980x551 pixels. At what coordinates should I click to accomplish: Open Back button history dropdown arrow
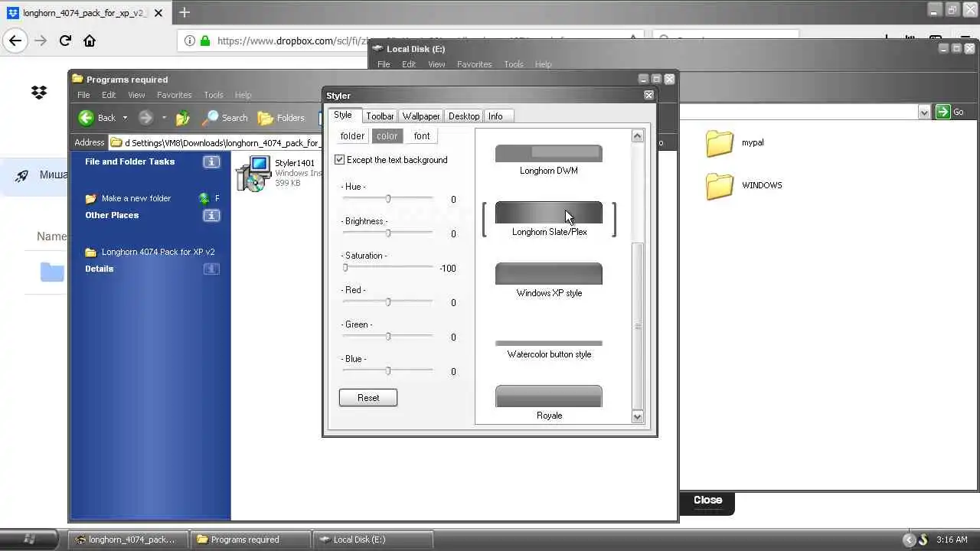[x=125, y=118]
